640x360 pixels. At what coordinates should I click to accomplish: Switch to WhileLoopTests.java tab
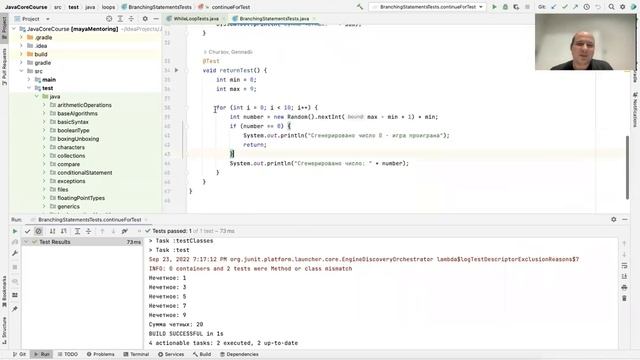pos(196,19)
